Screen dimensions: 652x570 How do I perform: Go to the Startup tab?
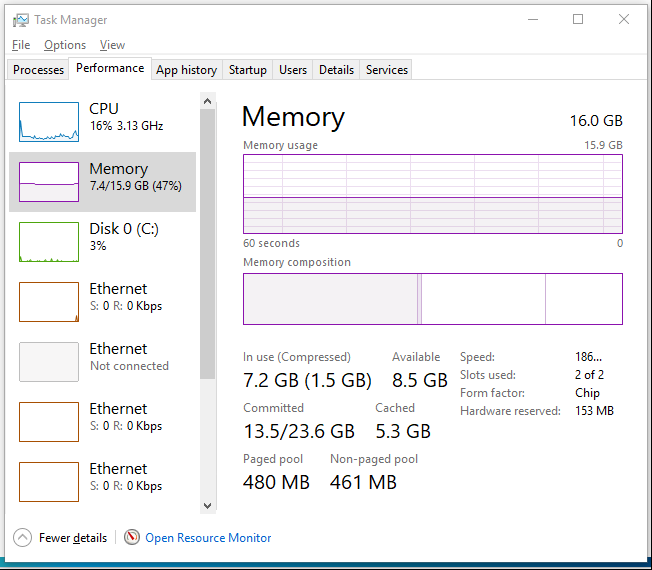pyautogui.click(x=247, y=69)
